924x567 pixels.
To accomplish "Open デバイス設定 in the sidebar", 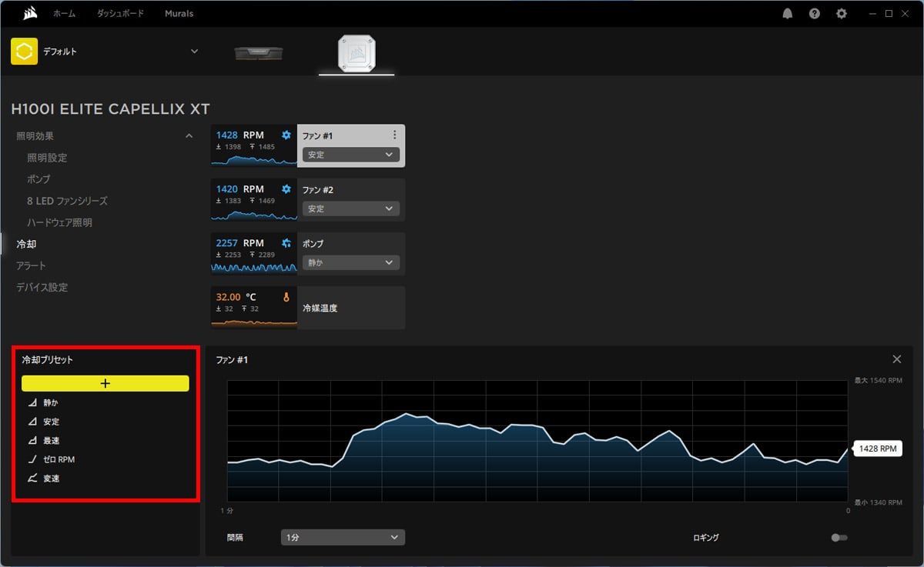I will click(42, 287).
